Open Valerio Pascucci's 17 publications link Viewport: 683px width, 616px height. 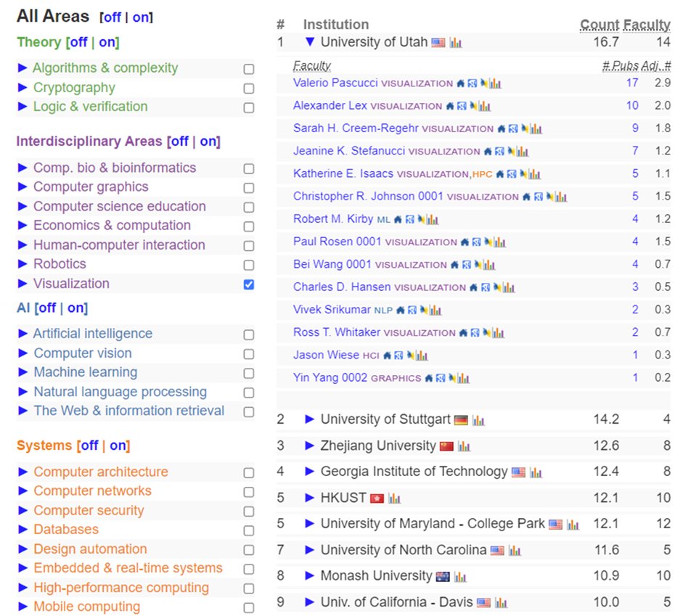[x=632, y=83]
